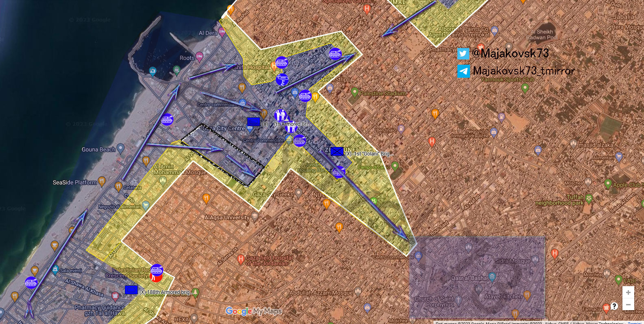Select the tank marker at Palestinian Red Crescent Society
Image resolution: width=644 pixels, height=324 pixels.
(157, 270)
